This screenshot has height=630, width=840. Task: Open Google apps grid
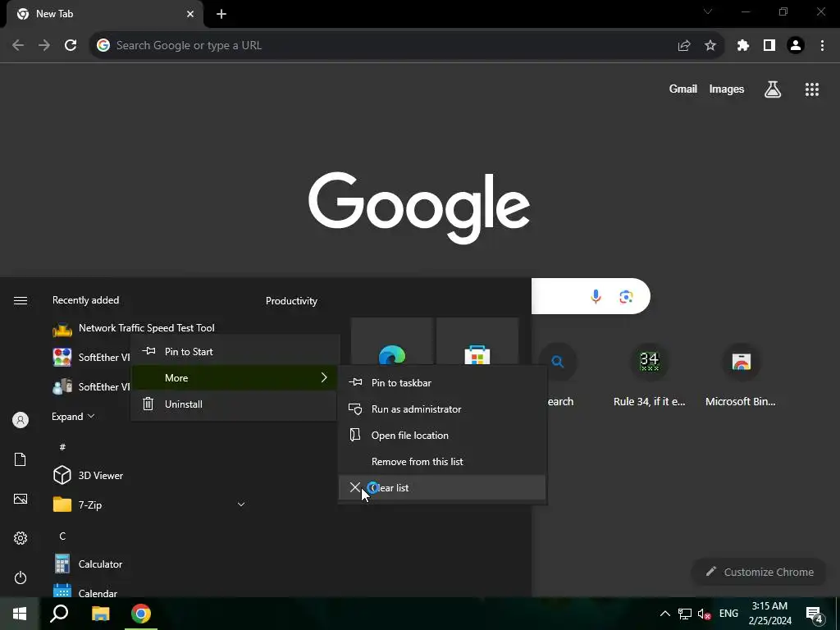point(812,89)
